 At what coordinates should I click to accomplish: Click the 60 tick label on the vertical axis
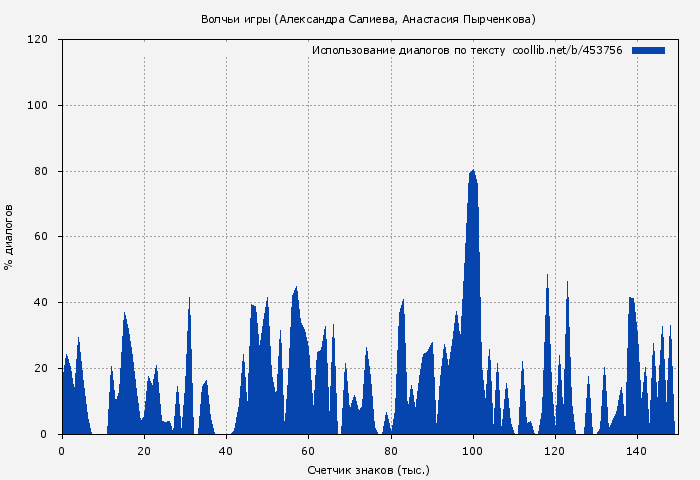point(41,237)
